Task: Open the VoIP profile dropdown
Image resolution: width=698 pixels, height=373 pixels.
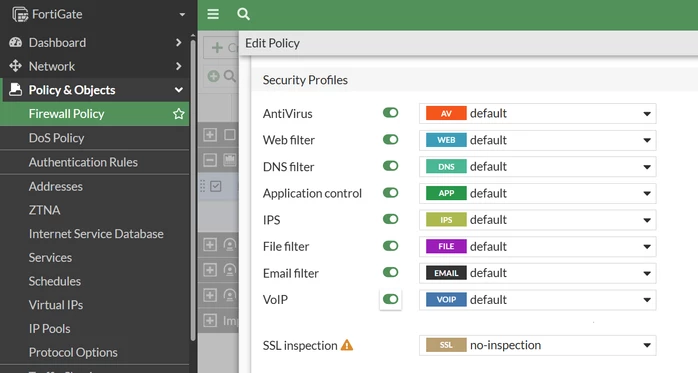Action: click(x=537, y=300)
